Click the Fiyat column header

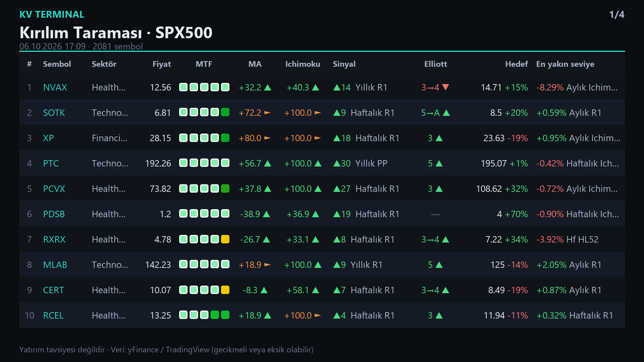[x=162, y=64]
